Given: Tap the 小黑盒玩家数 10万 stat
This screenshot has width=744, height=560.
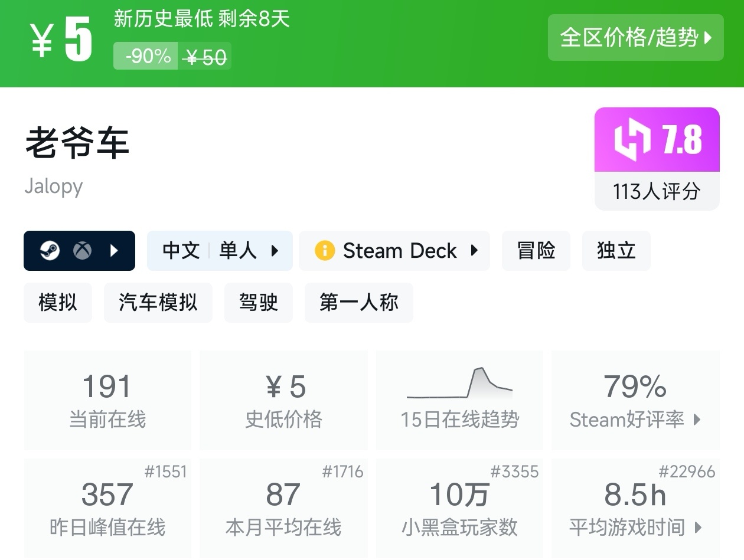Looking at the screenshot, I should coord(460,507).
